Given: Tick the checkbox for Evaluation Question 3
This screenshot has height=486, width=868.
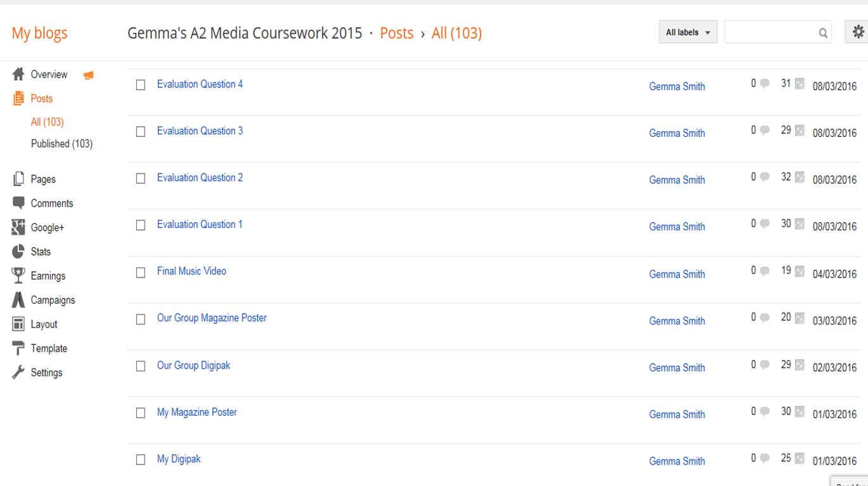Looking at the screenshot, I should 141,132.
